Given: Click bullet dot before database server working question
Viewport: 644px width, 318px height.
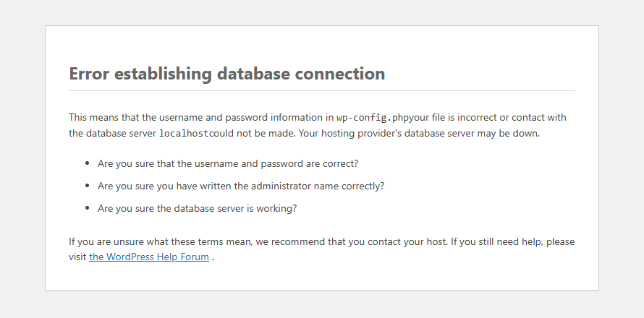Looking at the screenshot, I should click(x=87, y=208).
